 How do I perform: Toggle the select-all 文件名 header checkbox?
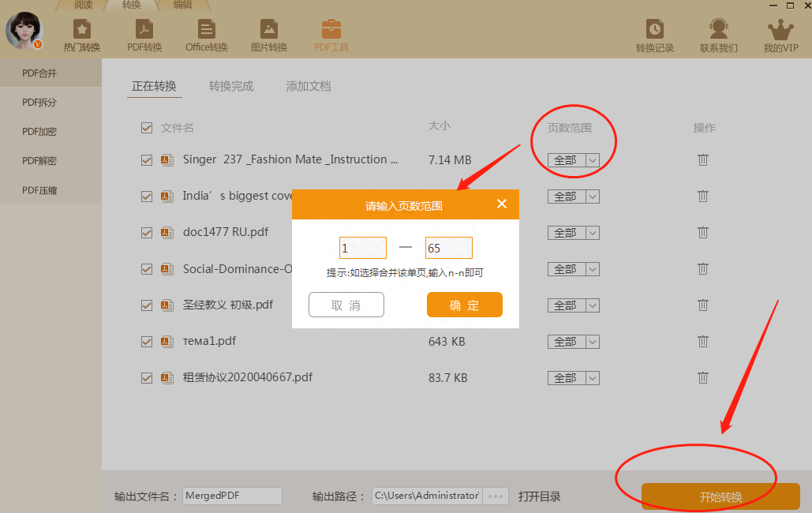click(x=147, y=128)
